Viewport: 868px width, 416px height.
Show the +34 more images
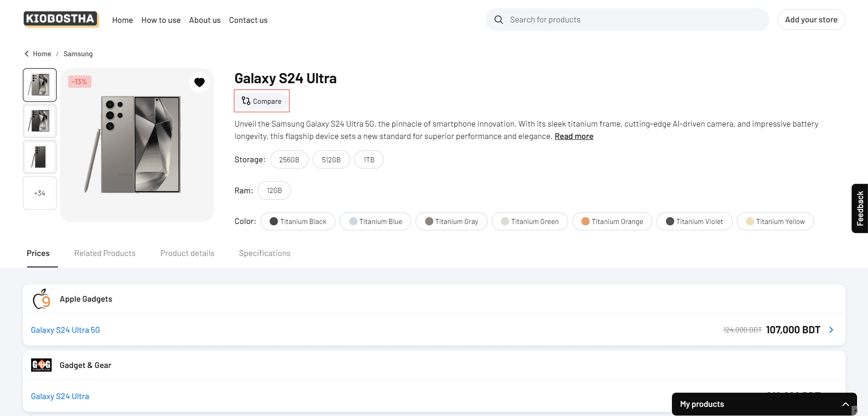pyautogui.click(x=40, y=193)
